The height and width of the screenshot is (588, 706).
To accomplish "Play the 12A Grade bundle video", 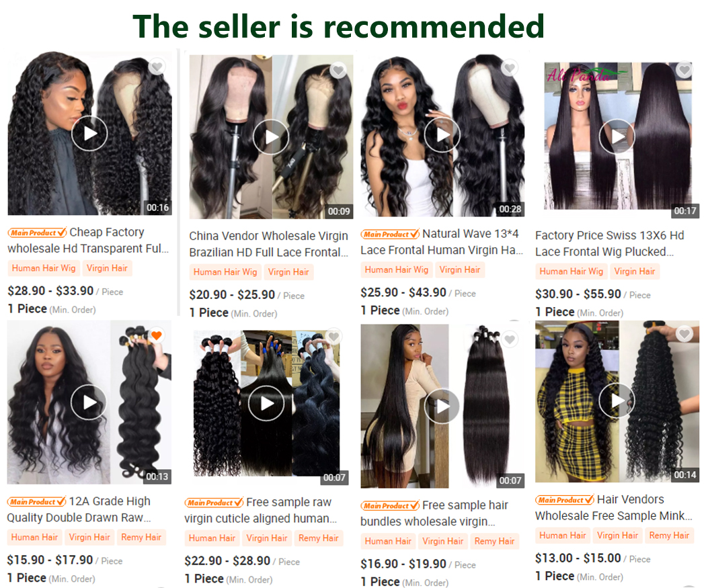I will (x=89, y=403).
